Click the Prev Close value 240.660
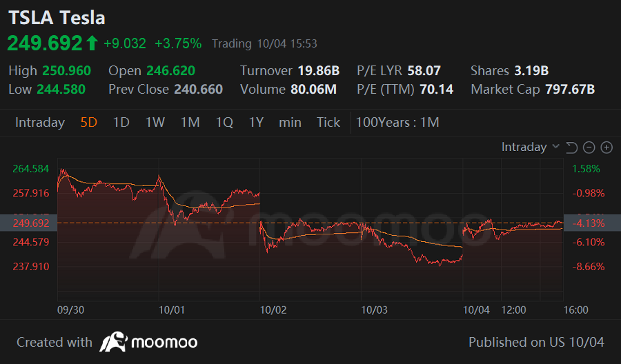 coord(199,90)
